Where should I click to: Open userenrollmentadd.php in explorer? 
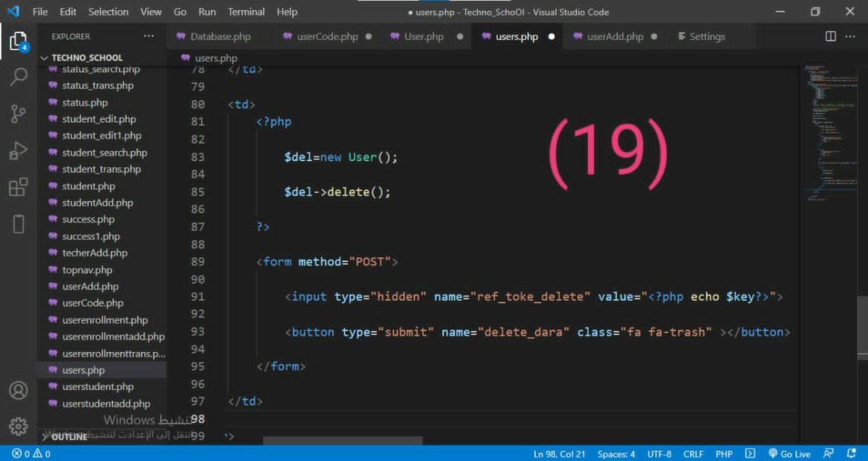pyautogui.click(x=113, y=337)
